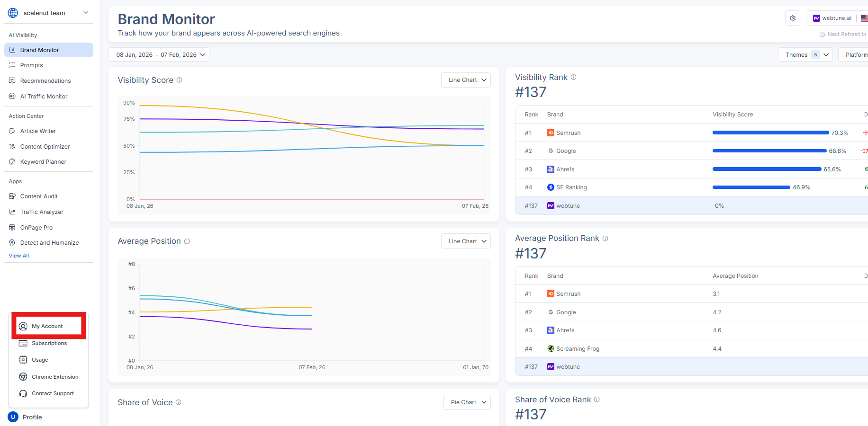
Task: Change Share of Voice Pie Chart type
Action: pos(467,402)
